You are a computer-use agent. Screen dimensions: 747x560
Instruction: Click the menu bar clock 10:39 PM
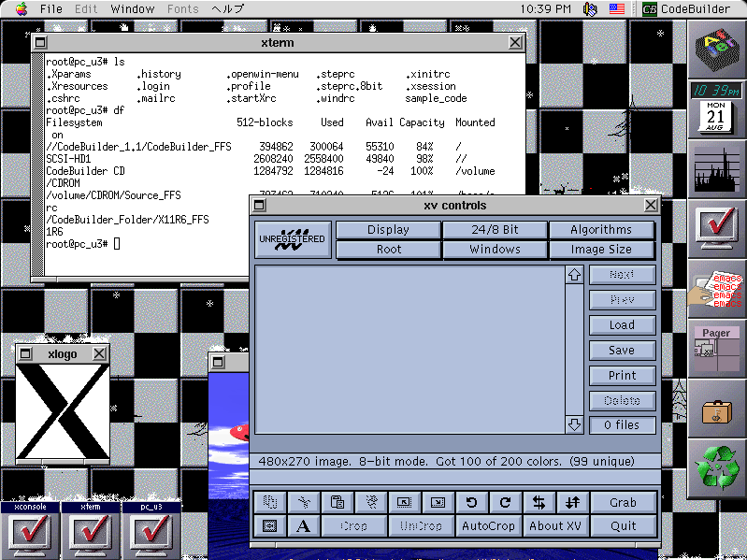click(x=545, y=9)
